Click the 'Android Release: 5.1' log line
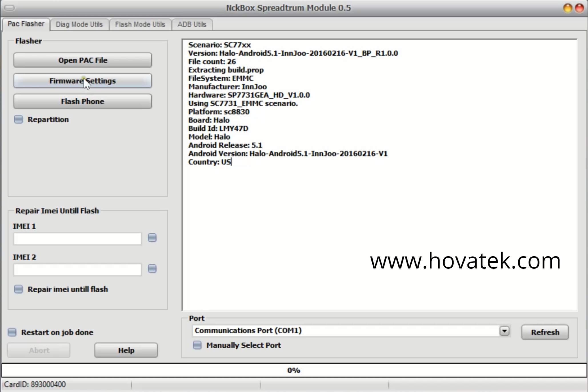The height and width of the screenshot is (392, 588). pos(225,145)
